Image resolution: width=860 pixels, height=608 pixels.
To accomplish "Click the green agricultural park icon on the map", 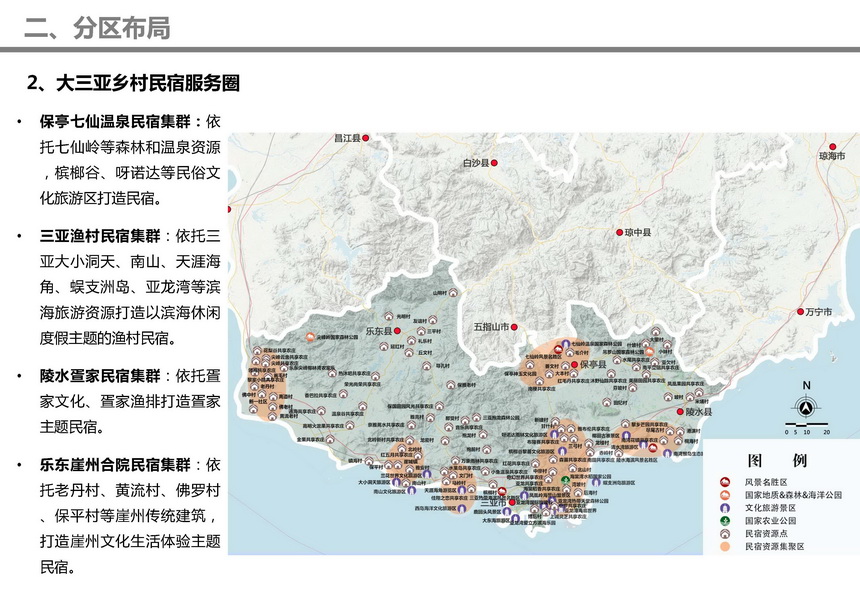I will (565, 480).
